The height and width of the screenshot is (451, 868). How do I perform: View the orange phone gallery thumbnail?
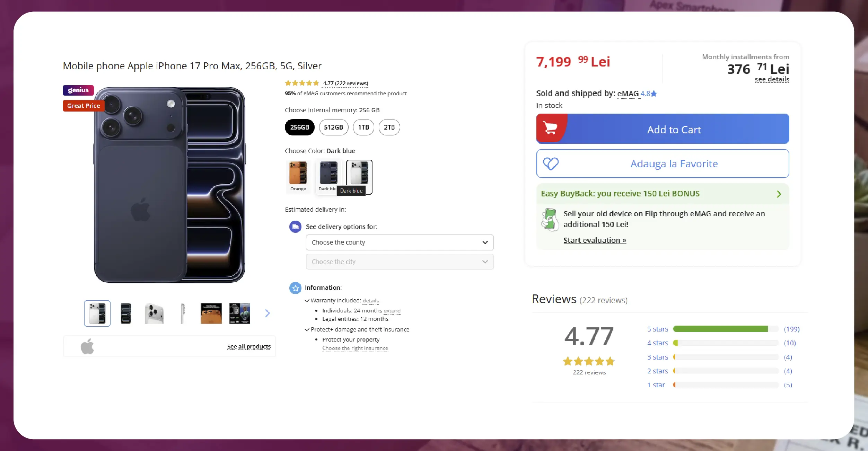click(x=211, y=313)
